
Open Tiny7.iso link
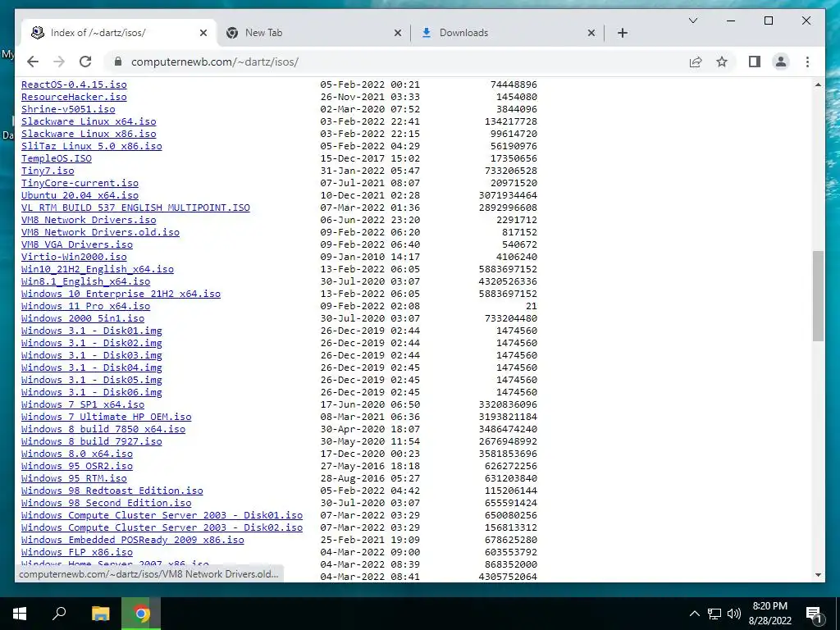click(48, 171)
